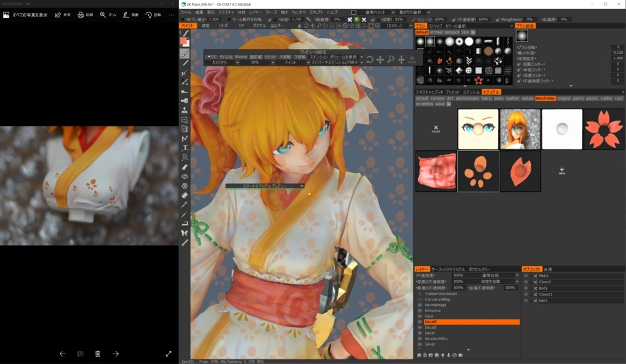This screenshot has height=364, width=626.
Task: Click the magnifier icon in preview settings
Action: [x=391, y=59]
